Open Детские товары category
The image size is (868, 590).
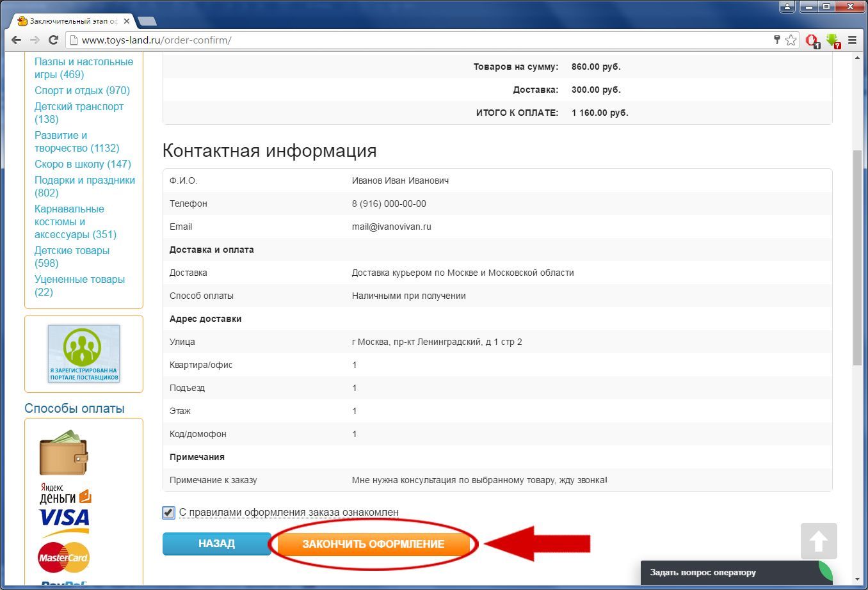(x=72, y=257)
